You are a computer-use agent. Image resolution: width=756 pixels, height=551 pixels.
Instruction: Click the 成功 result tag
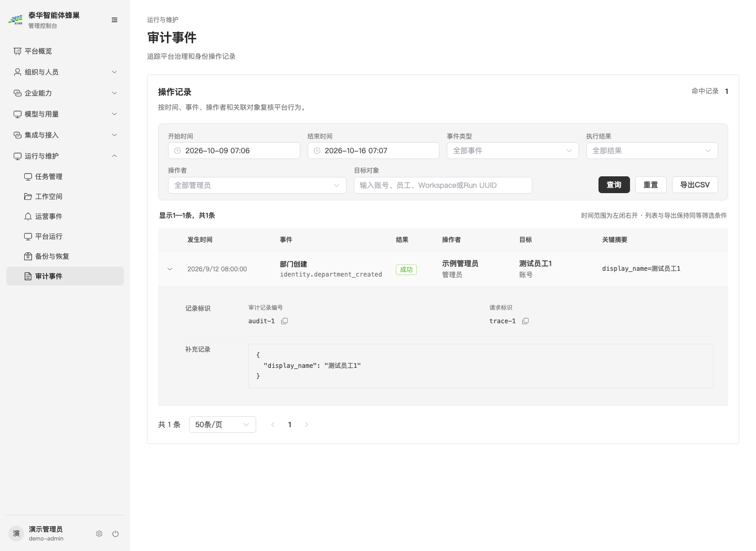click(x=406, y=270)
